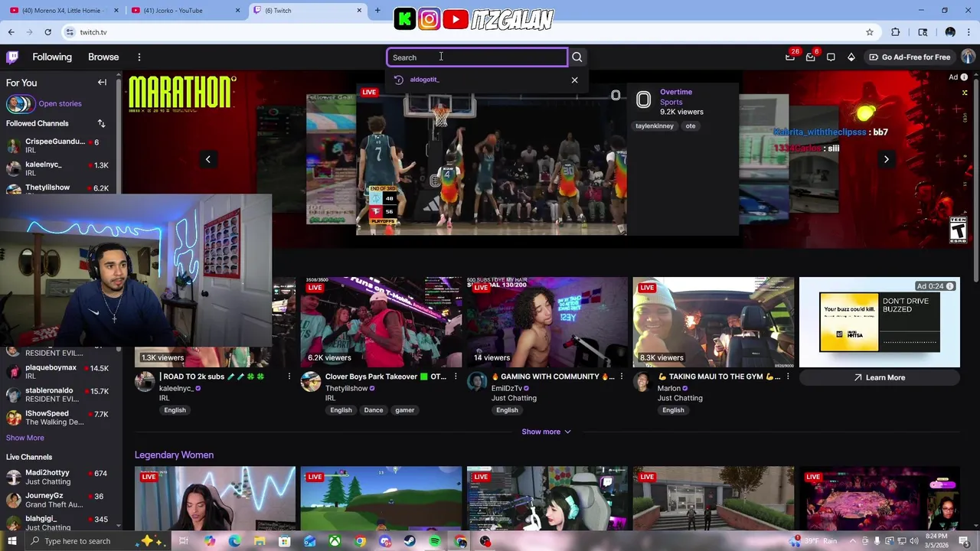Open Chrome extensions puzzle icon
The height and width of the screenshot is (551, 980).
pyautogui.click(x=896, y=32)
